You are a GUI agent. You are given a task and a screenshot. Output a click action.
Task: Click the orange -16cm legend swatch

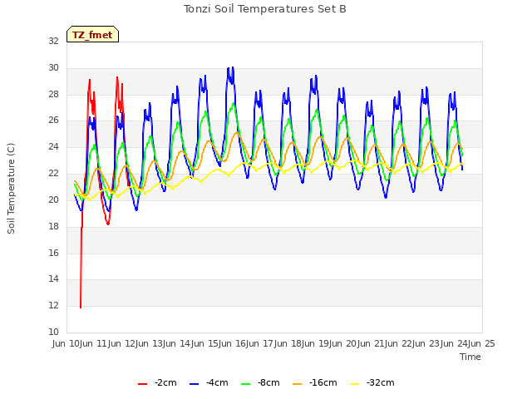pos(298,384)
